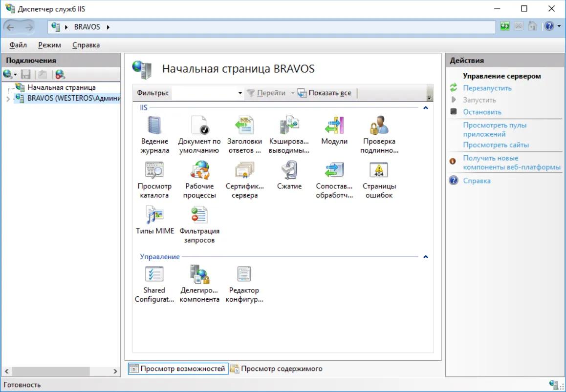Open Типы MIME feature icon
The width and height of the screenshot is (566, 392).
[x=154, y=220]
